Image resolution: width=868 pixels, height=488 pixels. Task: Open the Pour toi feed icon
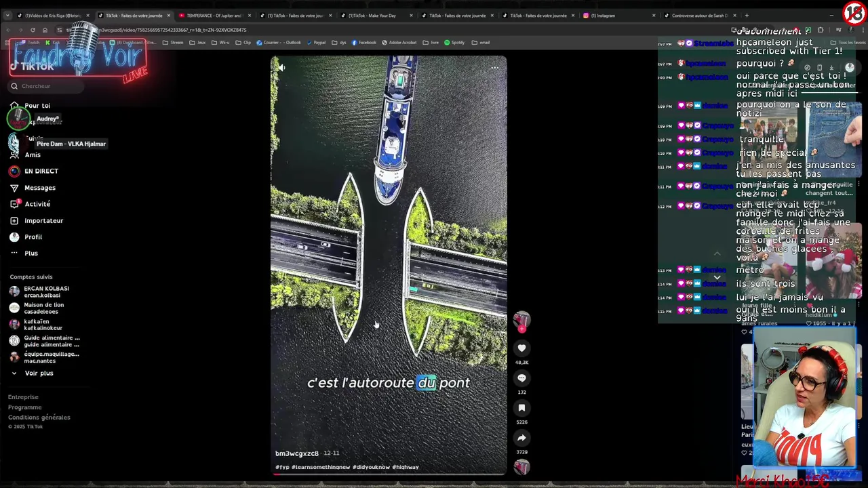click(x=14, y=105)
